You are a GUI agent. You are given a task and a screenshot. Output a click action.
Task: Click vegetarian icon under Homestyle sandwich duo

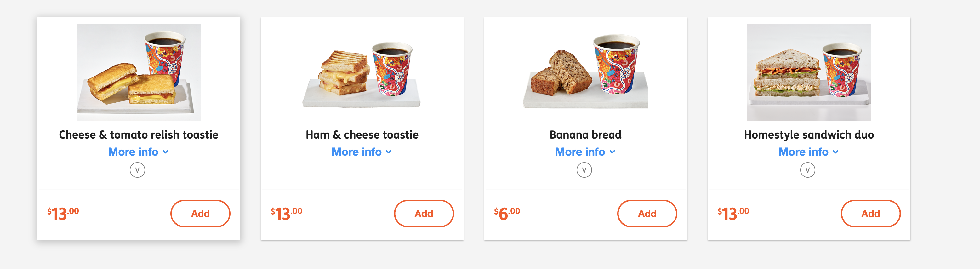pos(807,170)
